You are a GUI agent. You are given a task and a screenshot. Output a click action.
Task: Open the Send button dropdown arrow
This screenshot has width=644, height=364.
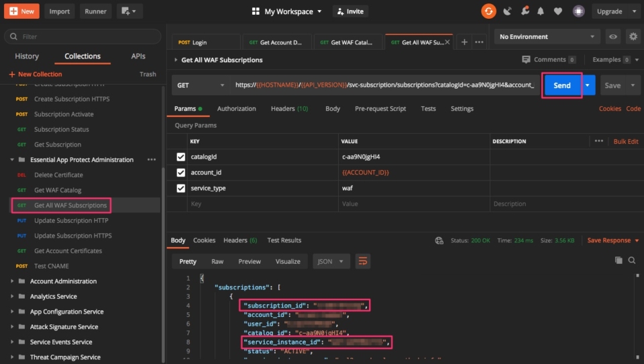click(588, 85)
